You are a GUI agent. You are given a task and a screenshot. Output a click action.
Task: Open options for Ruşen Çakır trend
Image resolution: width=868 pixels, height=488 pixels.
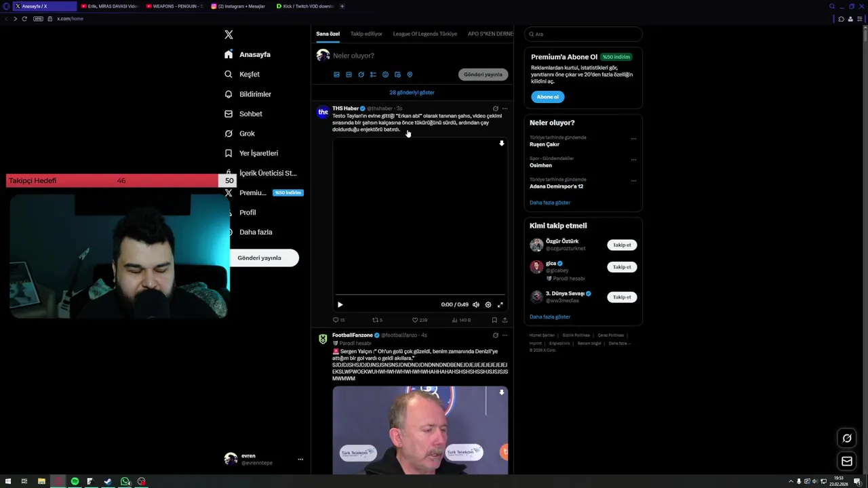633,139
